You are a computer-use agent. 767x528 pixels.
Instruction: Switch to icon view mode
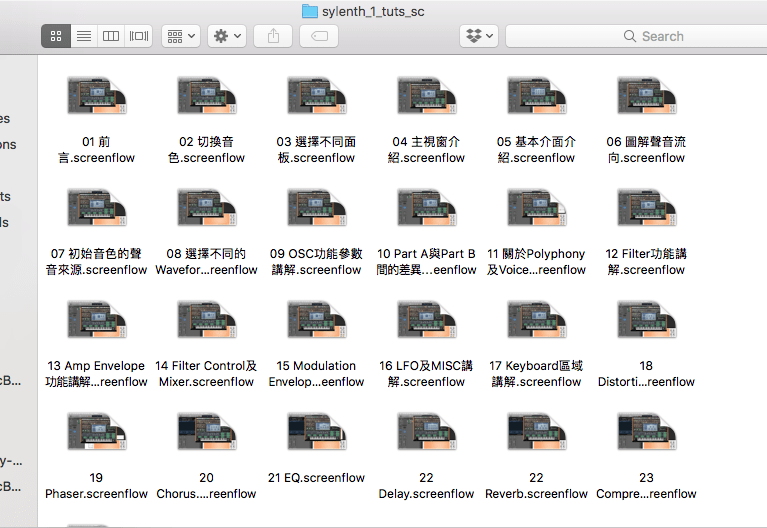56,36
